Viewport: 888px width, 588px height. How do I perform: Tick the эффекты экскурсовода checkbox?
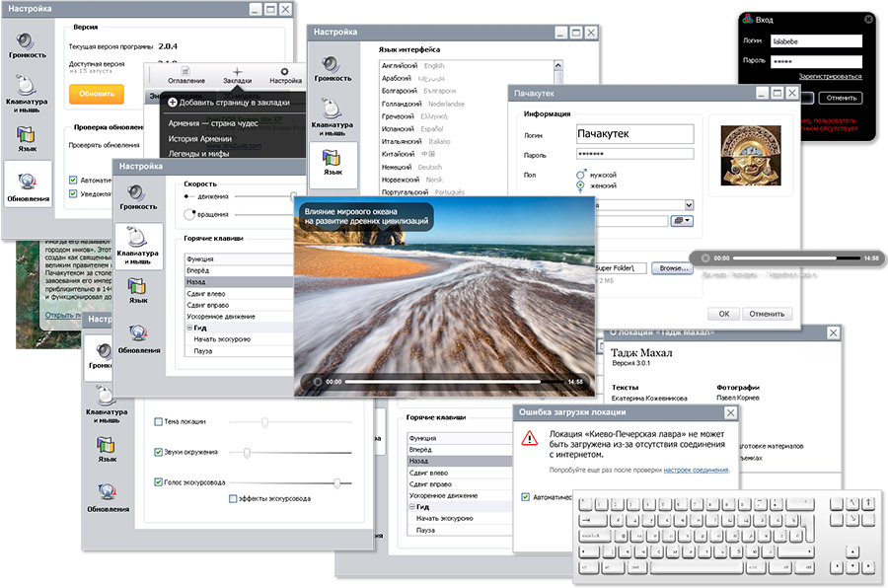(x=233, y=499)
